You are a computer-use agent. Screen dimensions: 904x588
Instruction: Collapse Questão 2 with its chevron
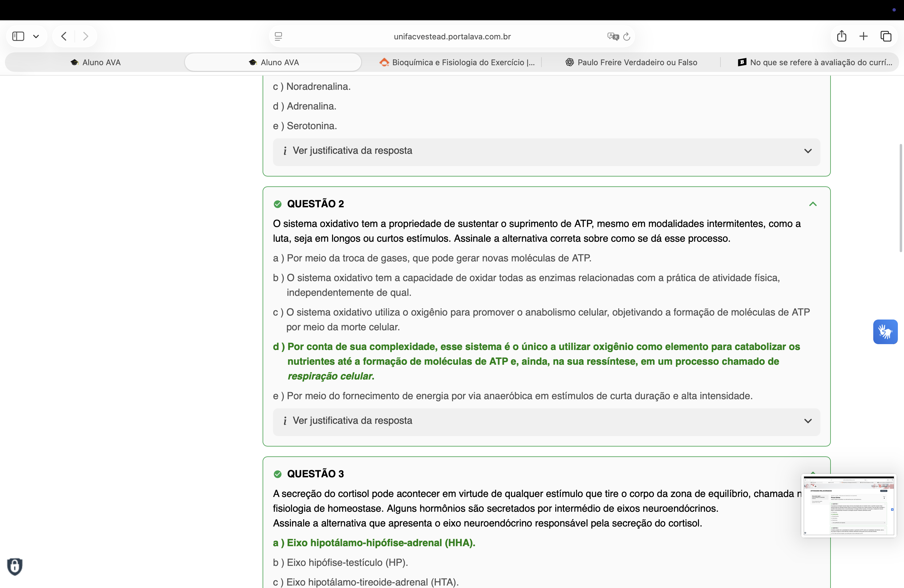pos(812,204)
